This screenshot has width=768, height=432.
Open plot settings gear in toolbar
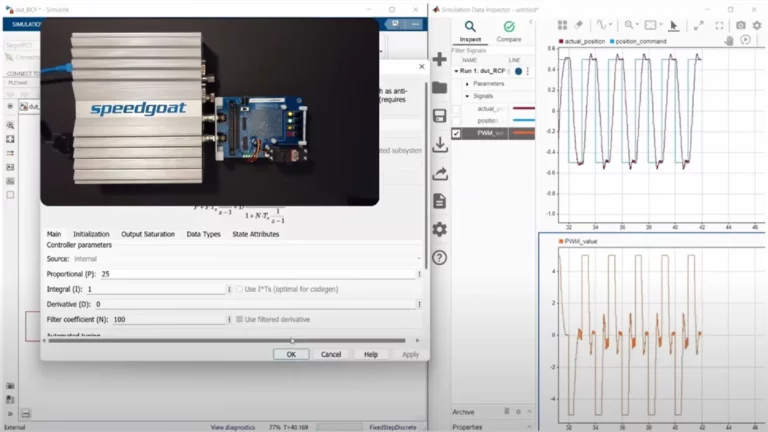pyautogui.click(x=757, y=25)
